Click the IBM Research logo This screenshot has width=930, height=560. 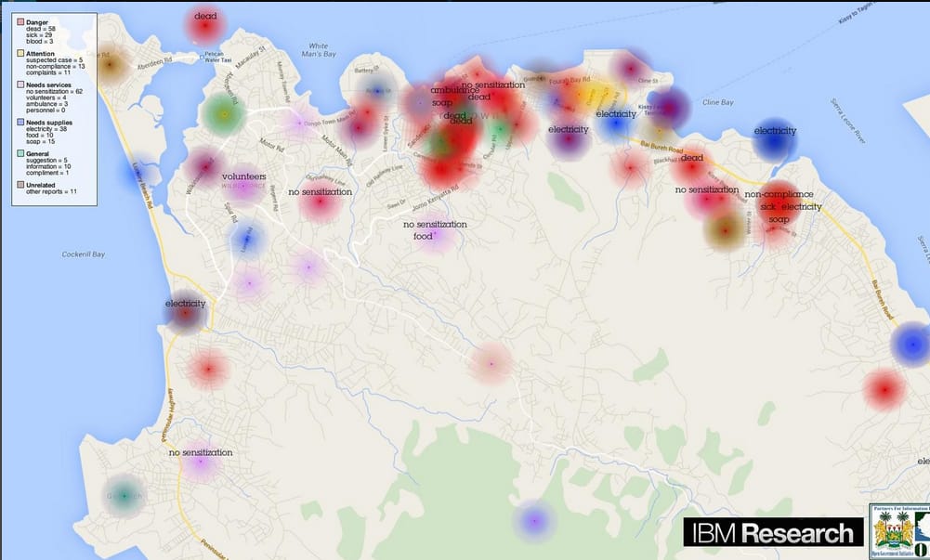tap(773, 532)
